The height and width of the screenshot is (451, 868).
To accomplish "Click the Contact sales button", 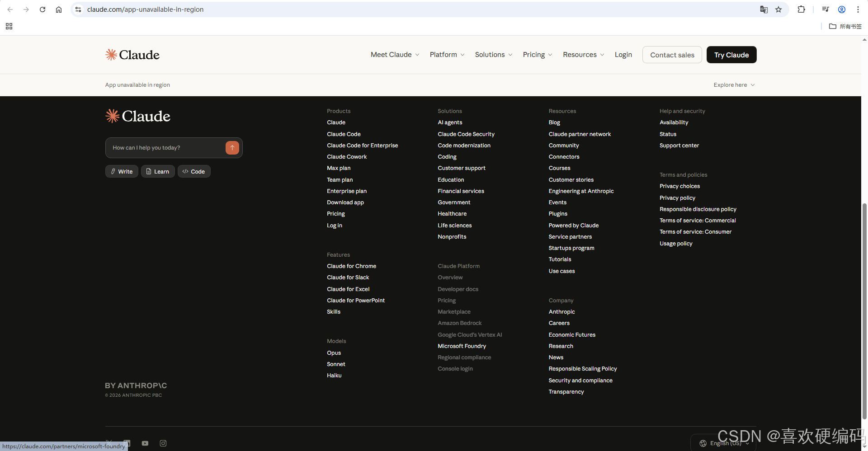I will pos(672,55).
